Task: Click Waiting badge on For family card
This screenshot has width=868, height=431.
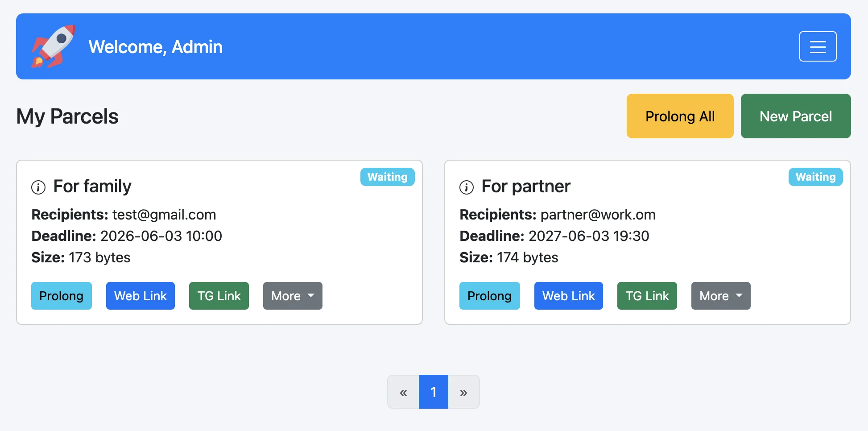Action: pos(388,177)
